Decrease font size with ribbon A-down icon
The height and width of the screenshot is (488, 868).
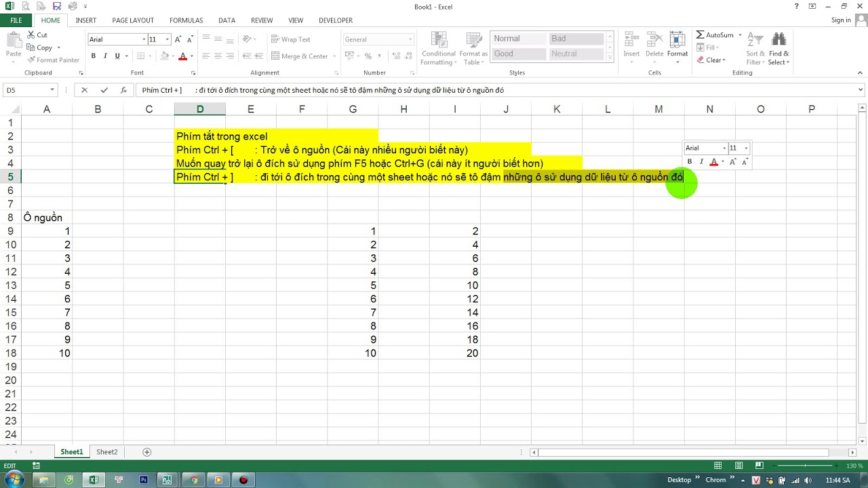(189, 39)
